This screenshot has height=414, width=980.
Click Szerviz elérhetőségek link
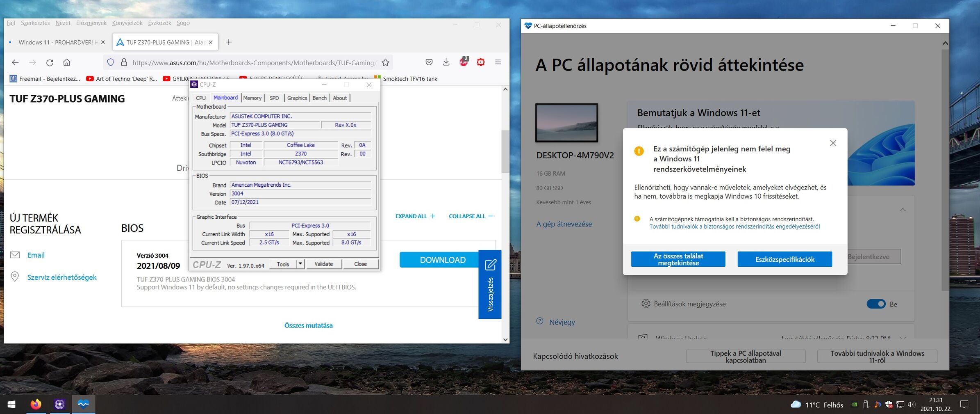(x=62, y=277)
